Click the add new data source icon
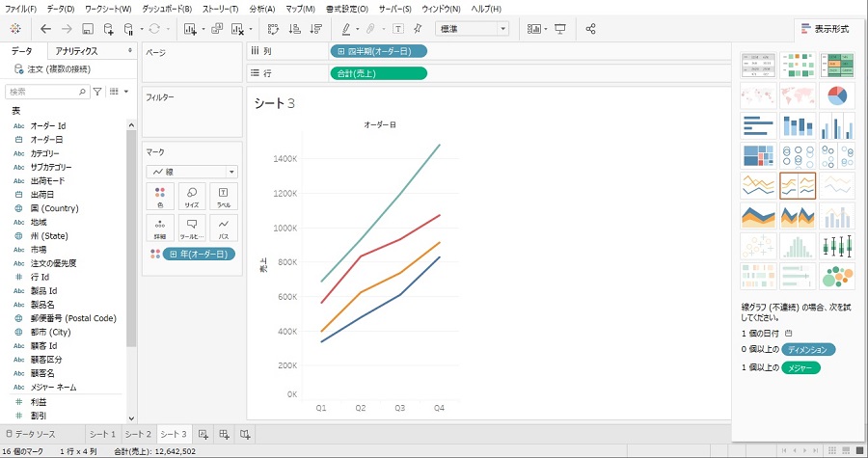The image size is (868, 458). (x=109, y=29)
